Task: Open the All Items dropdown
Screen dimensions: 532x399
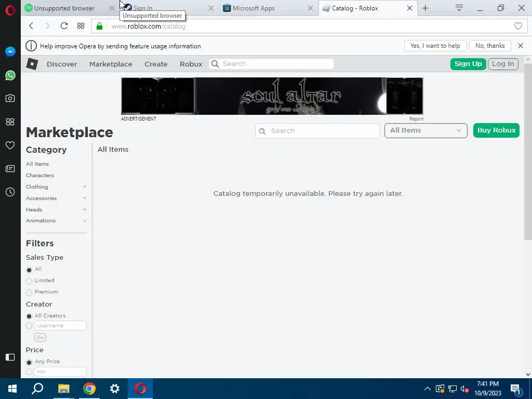Action: tap(426, 130)
